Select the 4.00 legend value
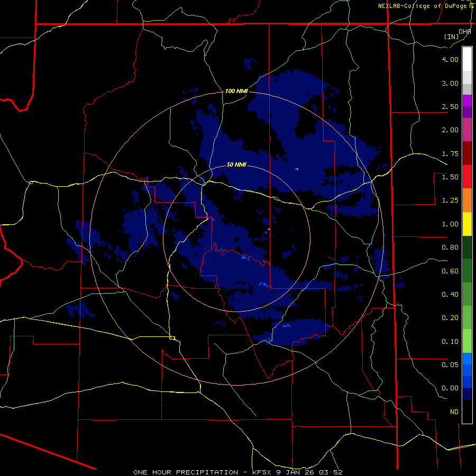The image size is (476, 476). pyautogui.click(x=450, y=59)
